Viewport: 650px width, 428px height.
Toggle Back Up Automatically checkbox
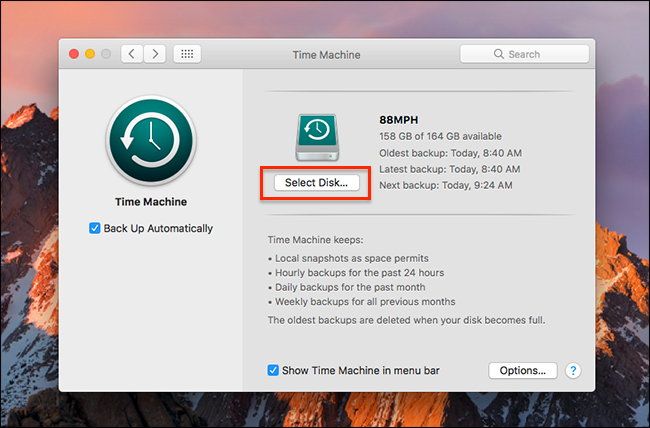tap(95, 228)
